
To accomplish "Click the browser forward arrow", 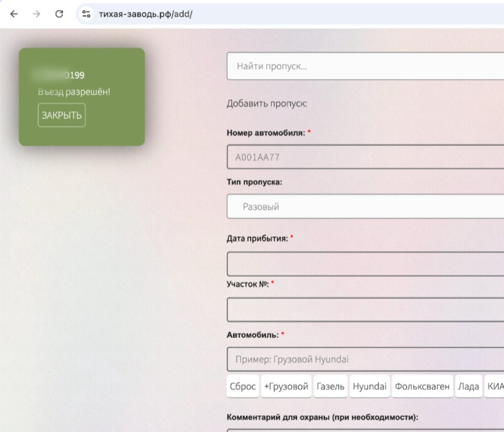I will (37, 14).
